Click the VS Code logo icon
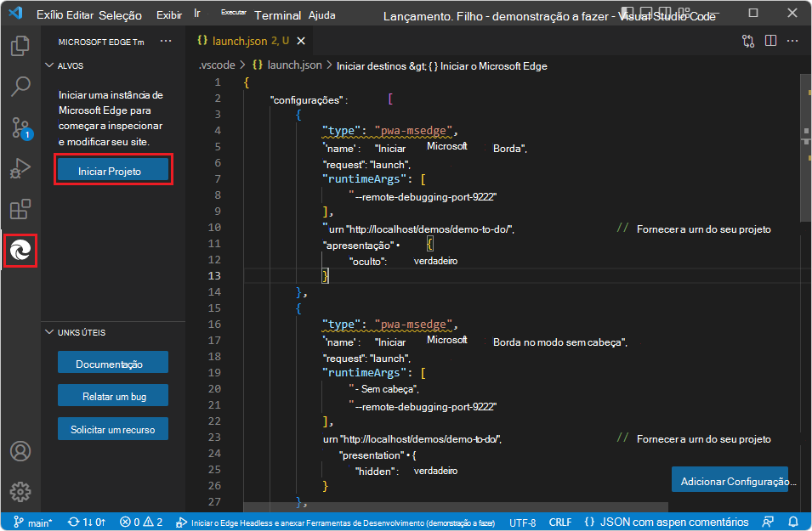The height and width of the screenshot is (531, 812). [x=15, y=13]
